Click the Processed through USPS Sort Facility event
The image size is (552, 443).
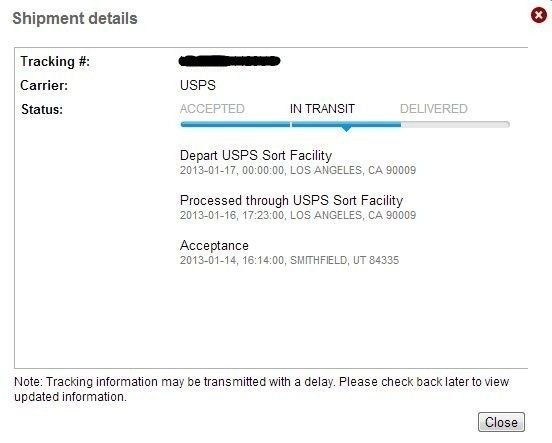291,200
